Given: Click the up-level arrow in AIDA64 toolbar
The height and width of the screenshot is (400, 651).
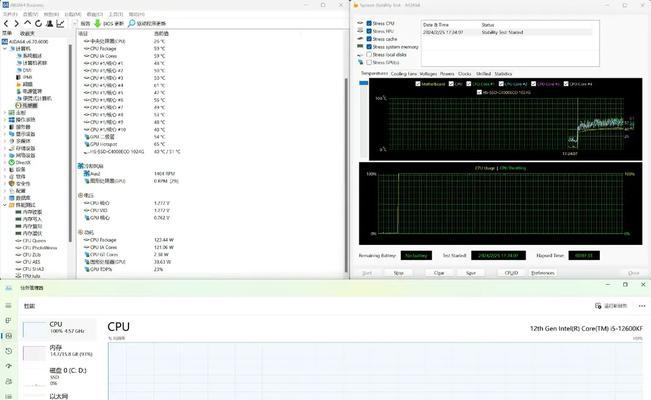Looking at the screenshot, I should tap(27, 23).
